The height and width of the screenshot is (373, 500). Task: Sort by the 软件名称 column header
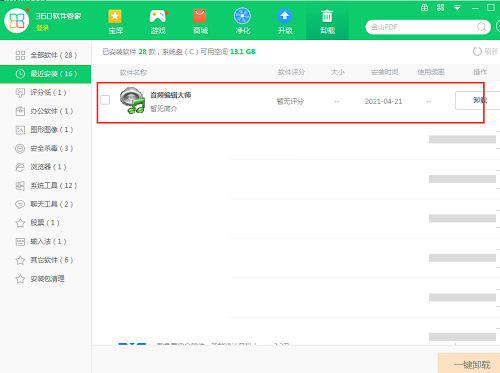coord(133,72)
